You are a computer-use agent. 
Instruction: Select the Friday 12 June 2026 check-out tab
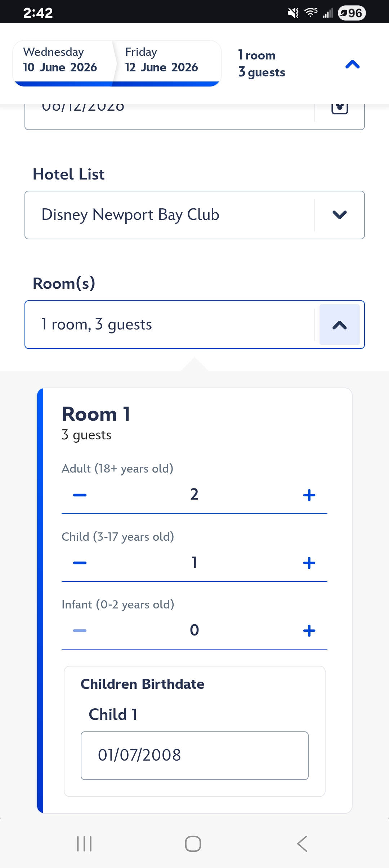pos(164,61)
